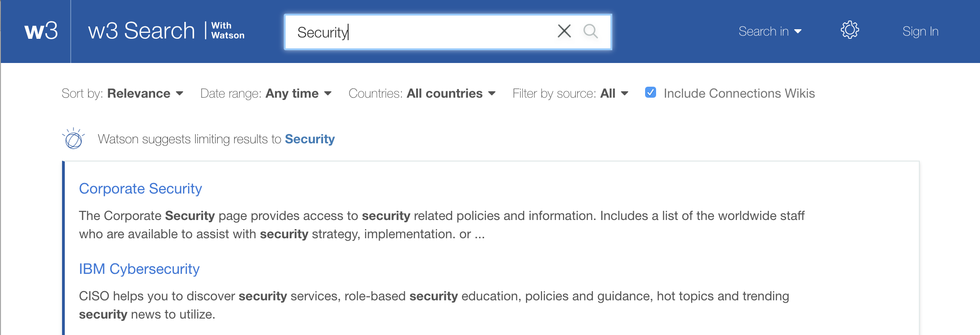Screen dimensions: 980x335
Task: Expand the Search in chevron
Action: (799, 31)
